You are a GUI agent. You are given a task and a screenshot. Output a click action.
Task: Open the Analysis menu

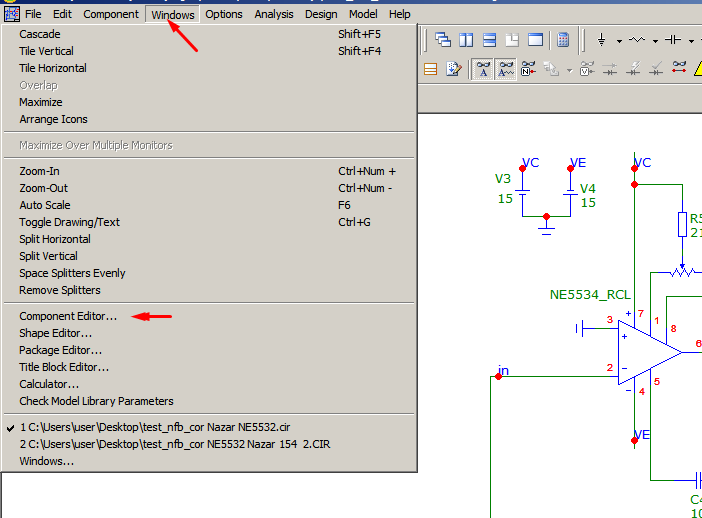point(274,14)
